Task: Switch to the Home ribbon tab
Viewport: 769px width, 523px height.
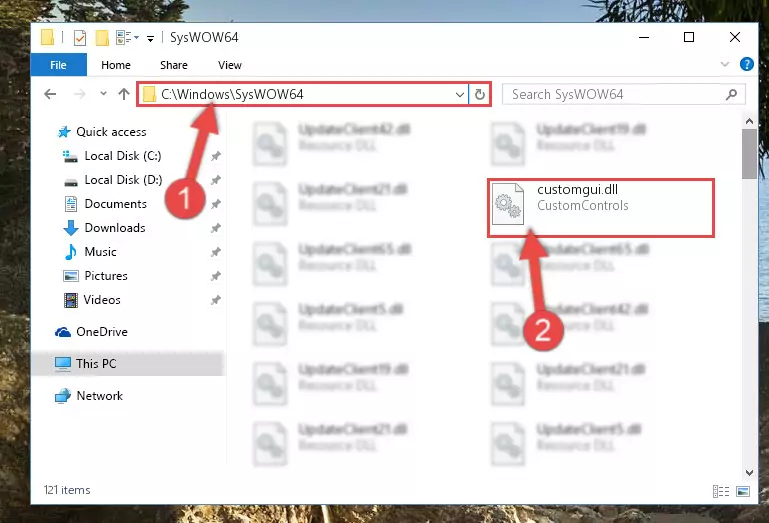Action: pyautogui.click(x=116, y=65)
